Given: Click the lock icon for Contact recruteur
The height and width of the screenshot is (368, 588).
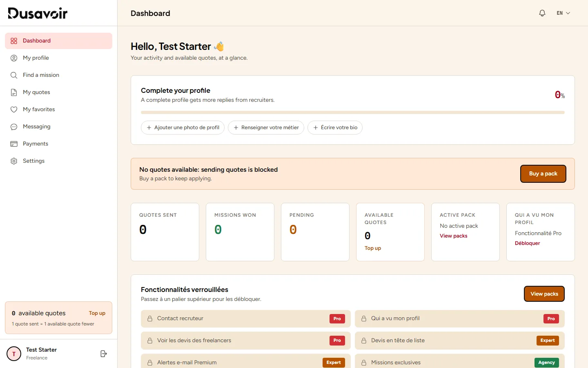Looking at the screenshot, I should click(150, 319).
